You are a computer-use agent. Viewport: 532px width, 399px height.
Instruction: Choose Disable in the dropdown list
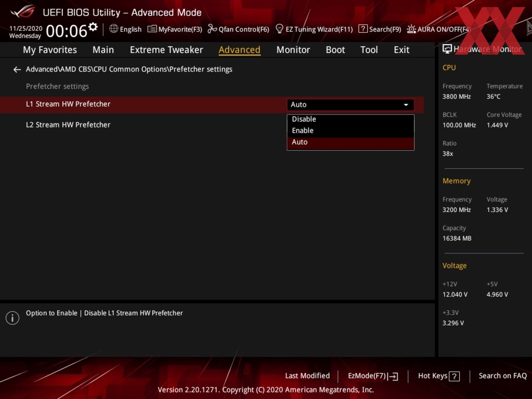tap(350, 119)
